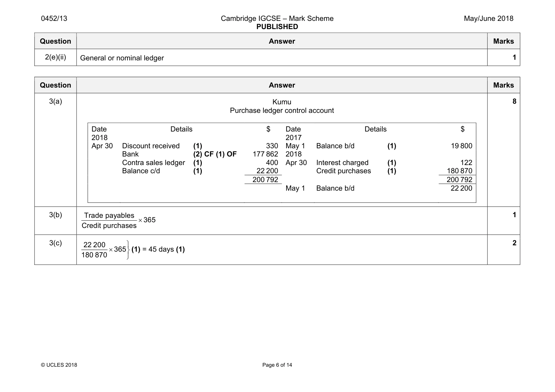Select the 'Discount received' entry

tap(151, 146)
